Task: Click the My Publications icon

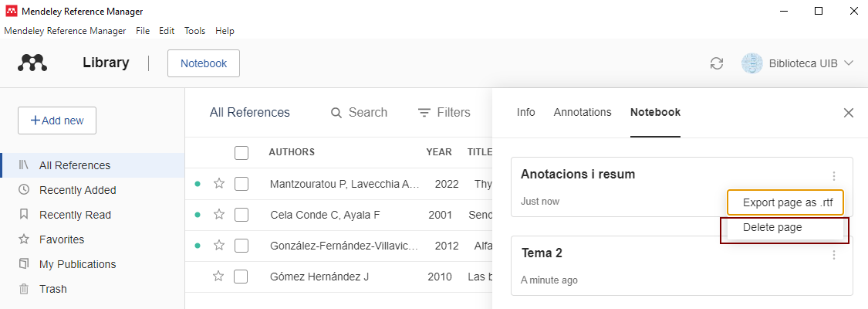Action: pos(24,263)
